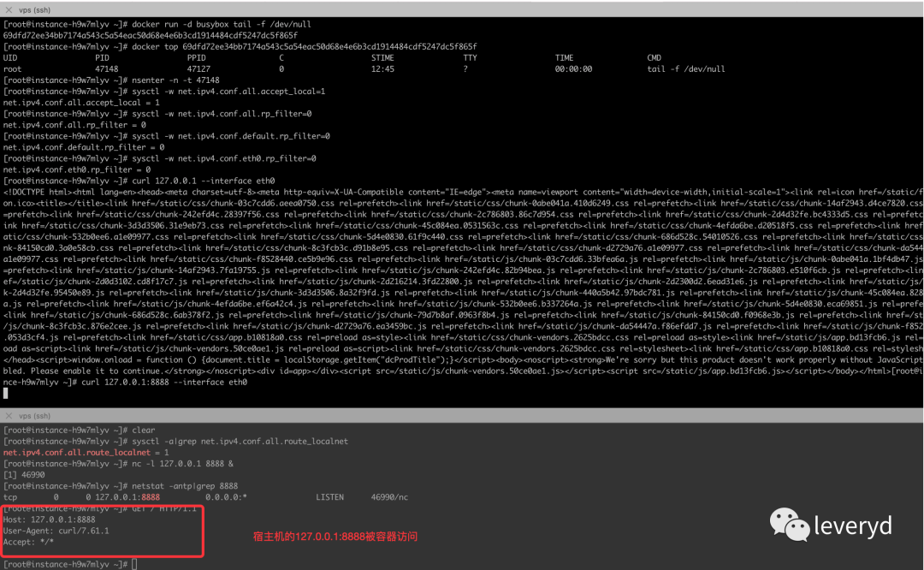
Task: Click the sysctl -w accept_local=1 command line
Action: 164,92
